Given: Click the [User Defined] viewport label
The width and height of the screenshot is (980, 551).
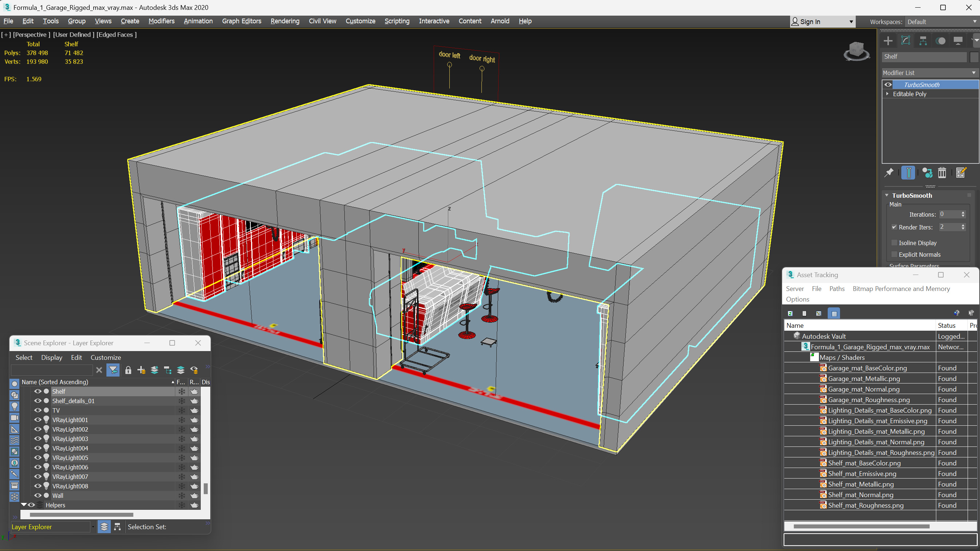Looking at the screenshot, I should tap(73, 35).
